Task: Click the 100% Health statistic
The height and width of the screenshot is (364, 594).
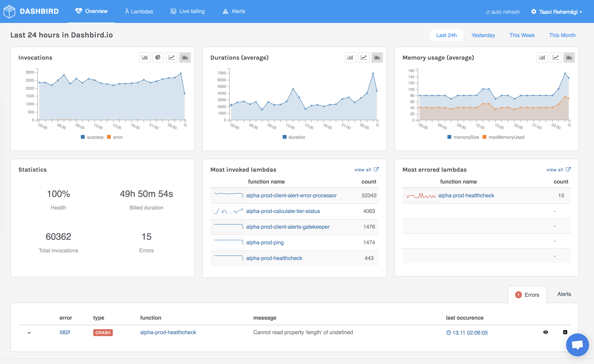Action: (58, 194)
